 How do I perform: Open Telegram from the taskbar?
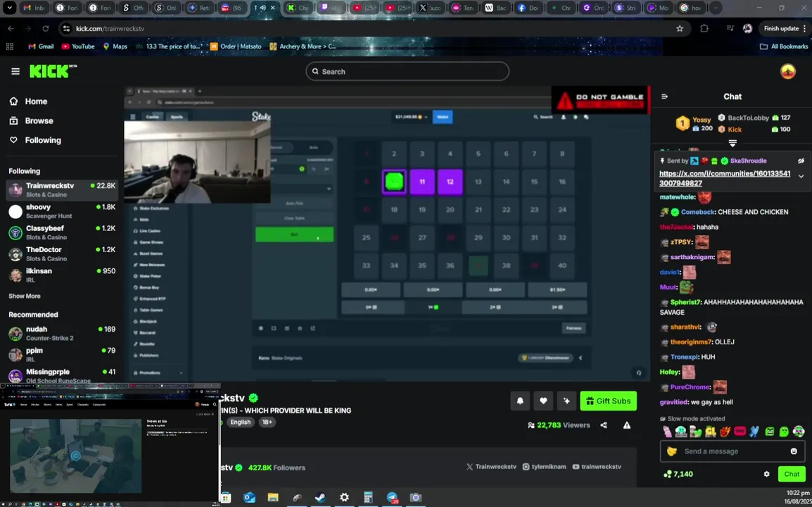pos(392,498)
